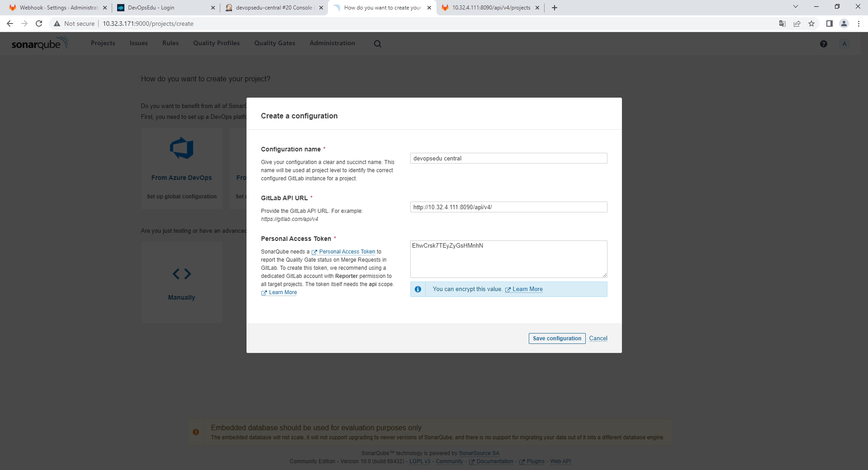Click the SonarQube logo
868x470 pixels.
pos(40,43)
